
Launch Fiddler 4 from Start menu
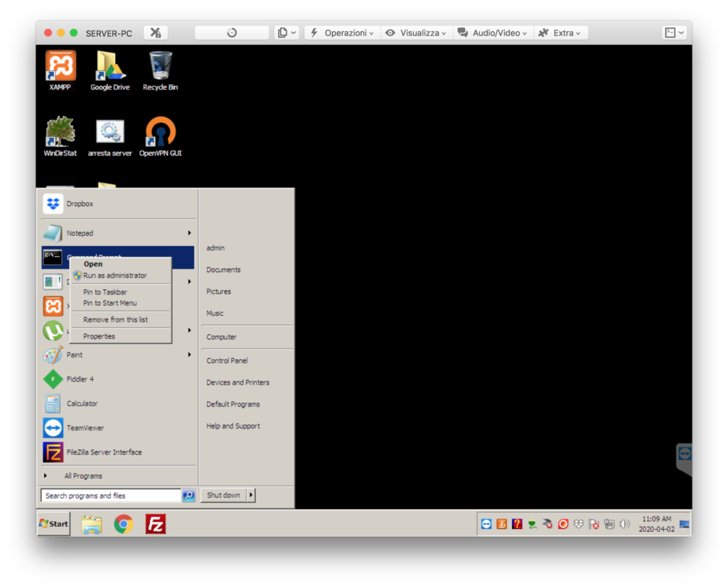pyautogui.click(x=118, y=380)
